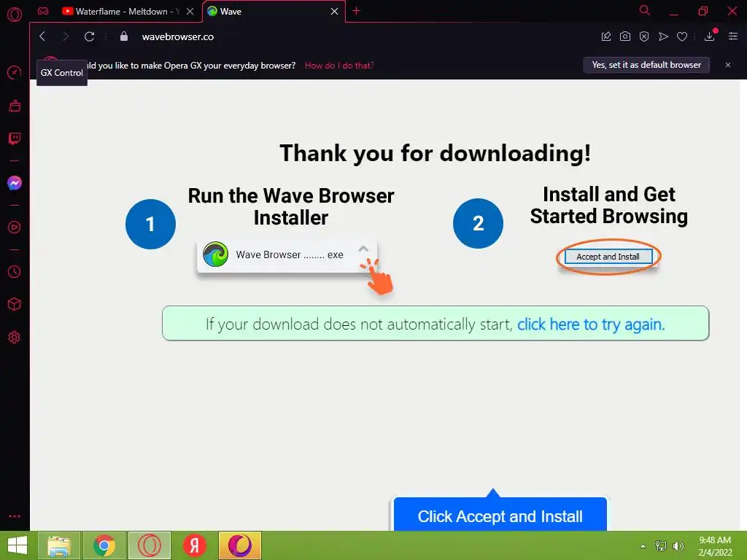Viewport: 747px width, 560px height.
Task: Open GX Control speedometer in sidebar
Action: [x=15, y=73]
